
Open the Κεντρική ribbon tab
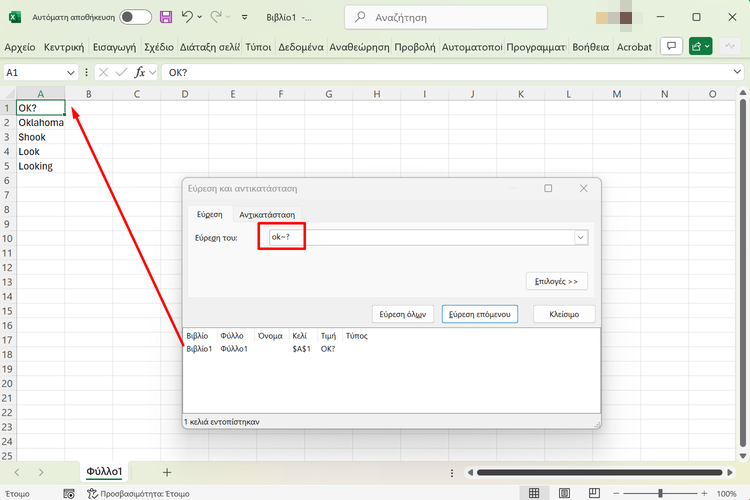(64, 47)
